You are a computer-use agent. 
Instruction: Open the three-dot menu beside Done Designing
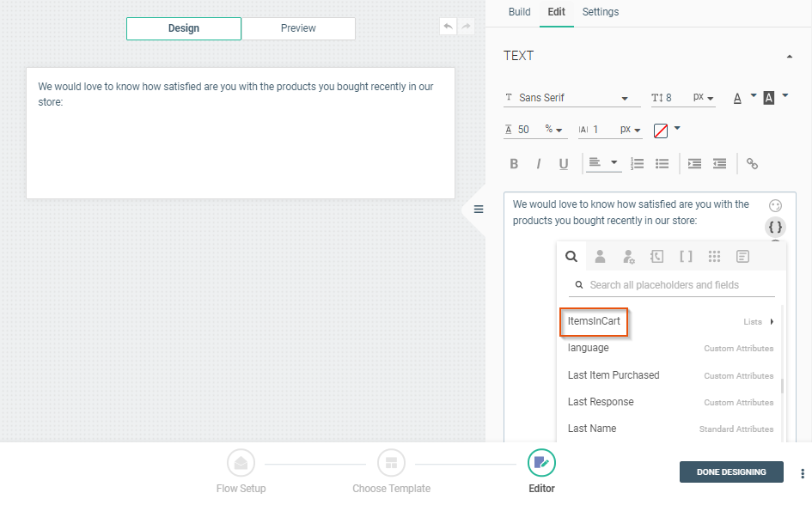(x=803, y=473)
